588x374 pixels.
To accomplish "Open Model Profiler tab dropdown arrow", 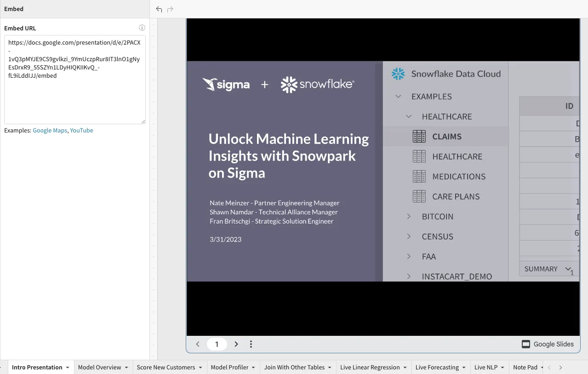I will 253,368.
